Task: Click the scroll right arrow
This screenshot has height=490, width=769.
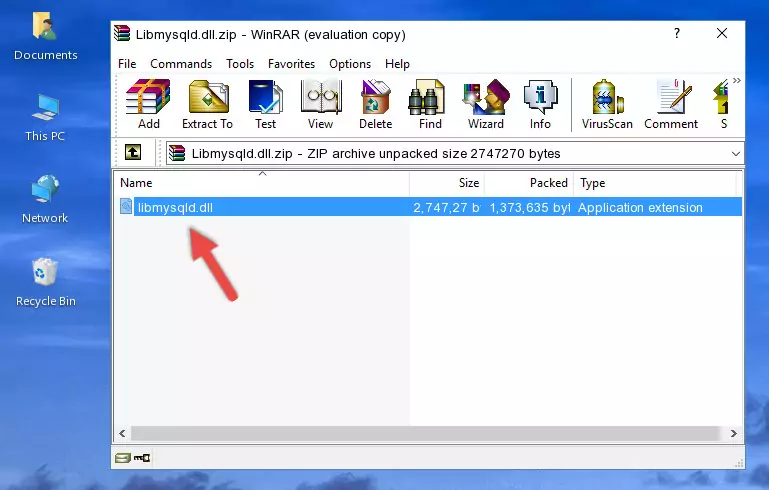Action: [733, 433]
